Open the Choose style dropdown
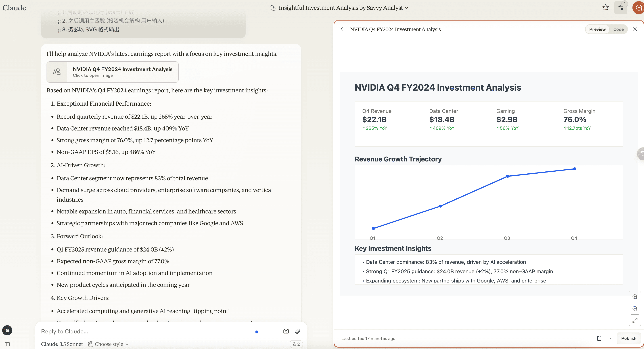The width and height of the screenshot is (644, 349). coord(108,344)
